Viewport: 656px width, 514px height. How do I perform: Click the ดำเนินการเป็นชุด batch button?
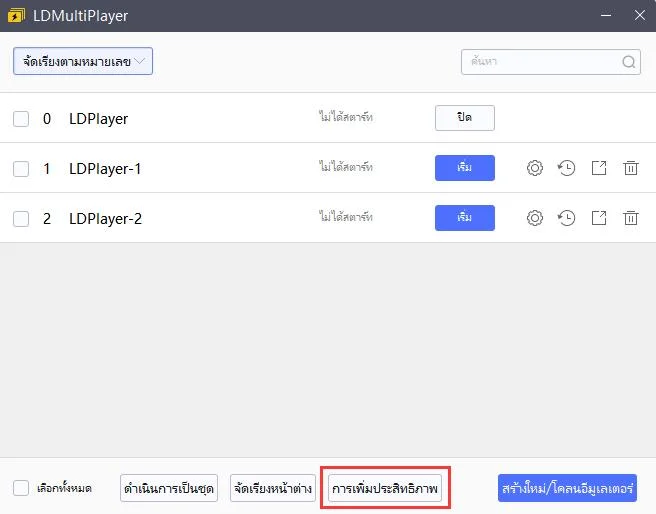click(x=169, y=488)
